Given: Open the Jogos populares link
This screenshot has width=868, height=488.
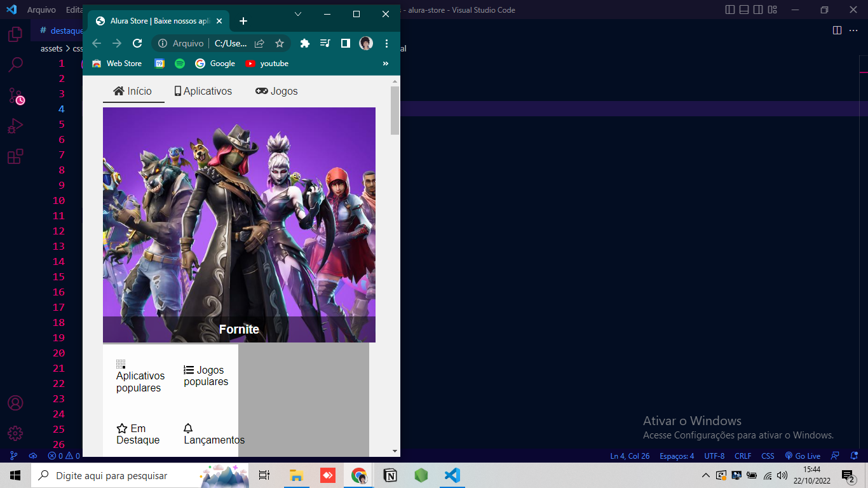Looking at the screenshot, I should pyautogui.click(x=206, y=376).
